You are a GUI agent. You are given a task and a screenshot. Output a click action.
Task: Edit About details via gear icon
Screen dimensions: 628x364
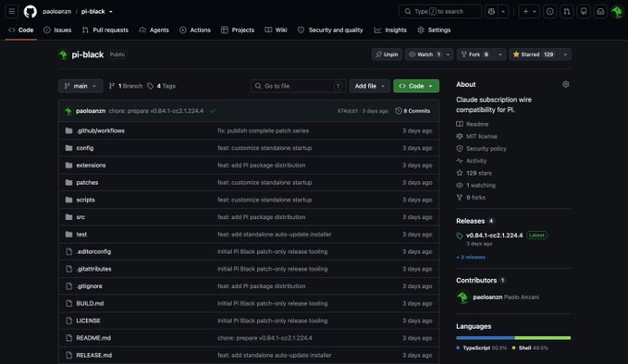click(x=565, y=84)
